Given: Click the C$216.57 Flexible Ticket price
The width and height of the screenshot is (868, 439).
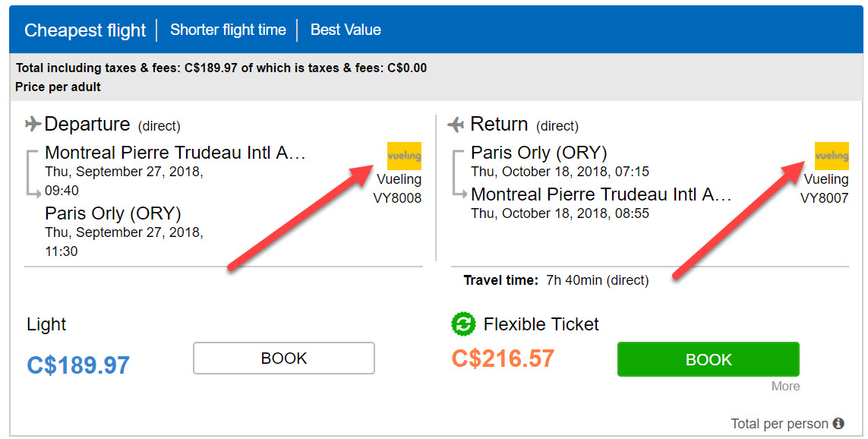Looking at the screenshot, I should click(x=503, y=358).
